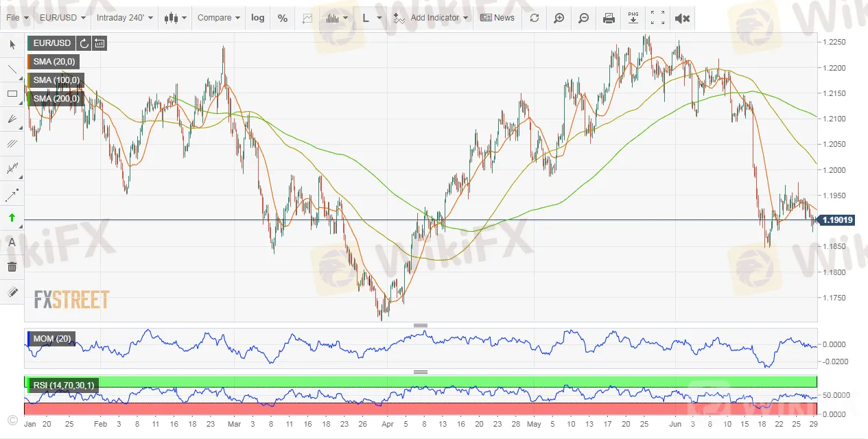Select the text annotation tool
Screen dimensions: 868x439
(x=12, y=242)
